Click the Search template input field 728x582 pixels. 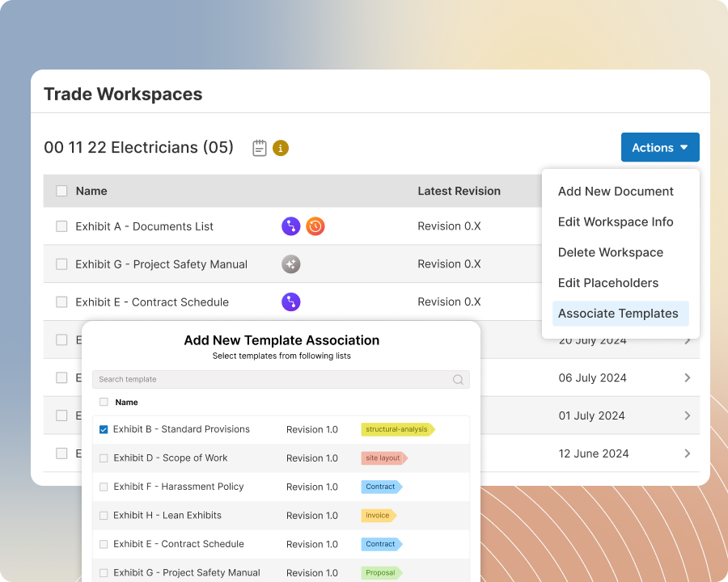(281, 380)
